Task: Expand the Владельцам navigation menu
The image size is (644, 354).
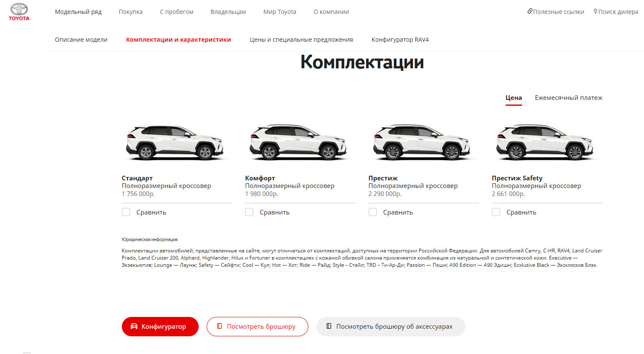Action: pyautogui.click(x=228, y=12)
